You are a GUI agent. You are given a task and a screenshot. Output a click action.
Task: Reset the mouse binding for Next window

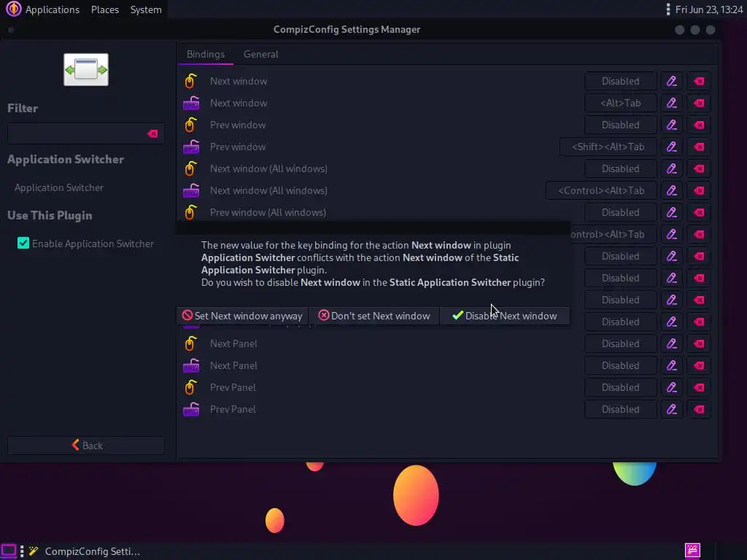tap(699, 81)
